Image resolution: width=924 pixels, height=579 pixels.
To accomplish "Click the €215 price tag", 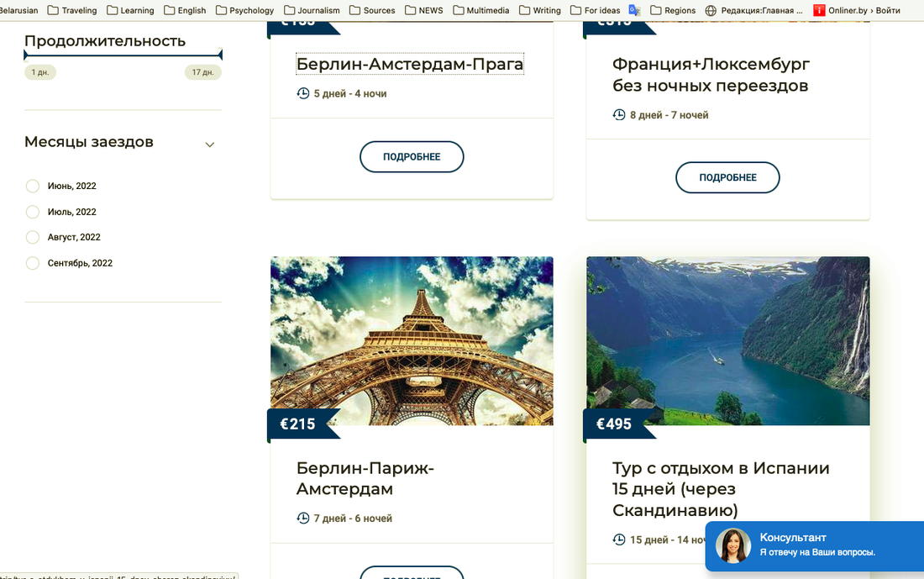I will [x=302, y=424].
